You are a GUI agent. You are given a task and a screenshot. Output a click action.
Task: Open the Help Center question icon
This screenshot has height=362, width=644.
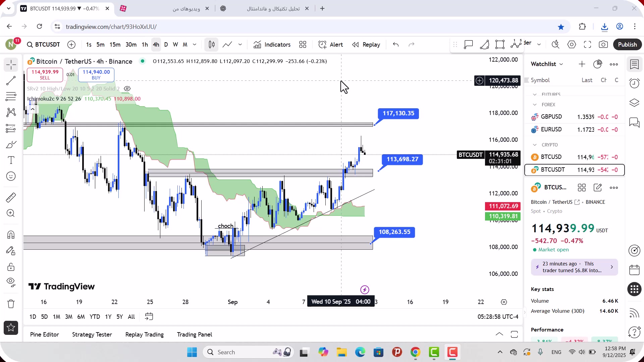pyautogui.click(x=634, y=332)
